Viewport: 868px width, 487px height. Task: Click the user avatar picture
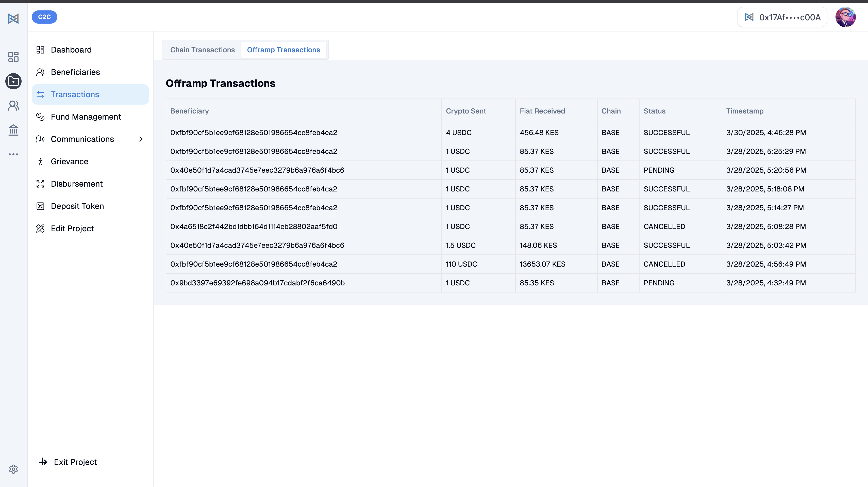pos(845,17)
